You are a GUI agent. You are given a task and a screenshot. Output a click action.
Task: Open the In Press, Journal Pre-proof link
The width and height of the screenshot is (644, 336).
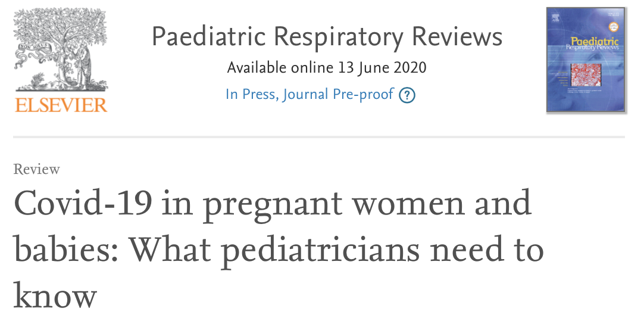click(x=310, y=94)
